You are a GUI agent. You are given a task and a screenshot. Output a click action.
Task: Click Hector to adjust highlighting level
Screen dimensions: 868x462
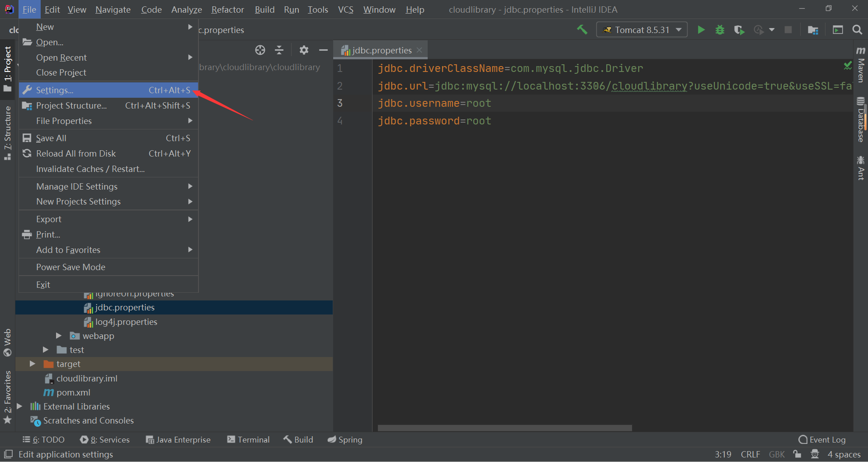pyautogui.click(x=815, y=454)
